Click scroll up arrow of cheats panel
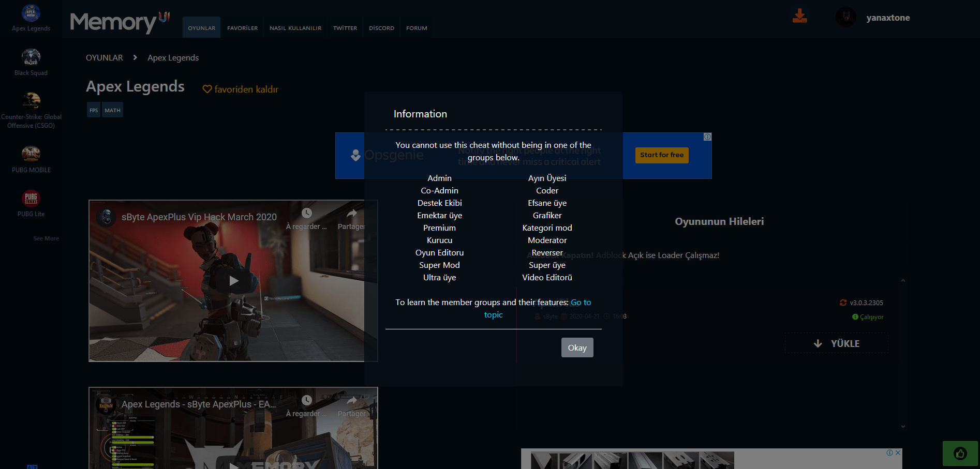The height and width of the screenshot is (469, 980). (903, 280)
